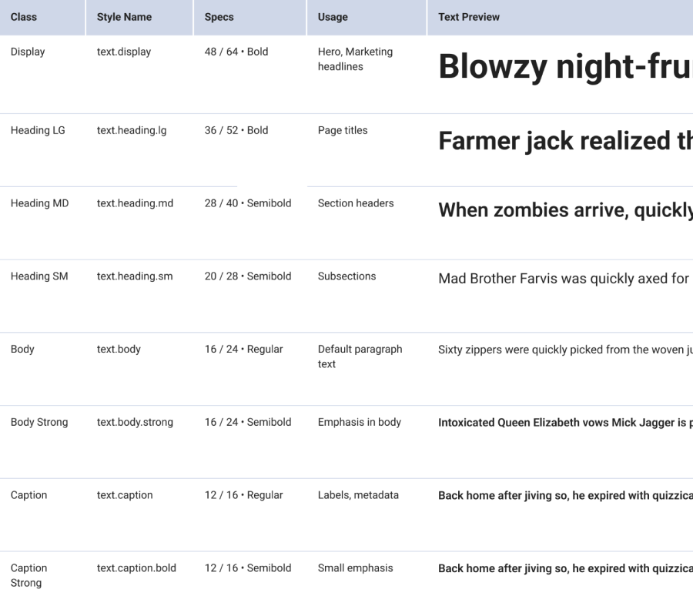The height and width of the screenshot is (616, 693).
Task: Select the 20 / 28 • Semibold specs cell
Action: point(248,276)
